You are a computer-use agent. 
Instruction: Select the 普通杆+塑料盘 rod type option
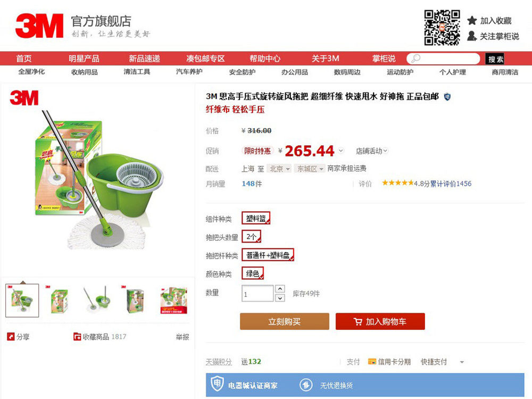(268, 255)
